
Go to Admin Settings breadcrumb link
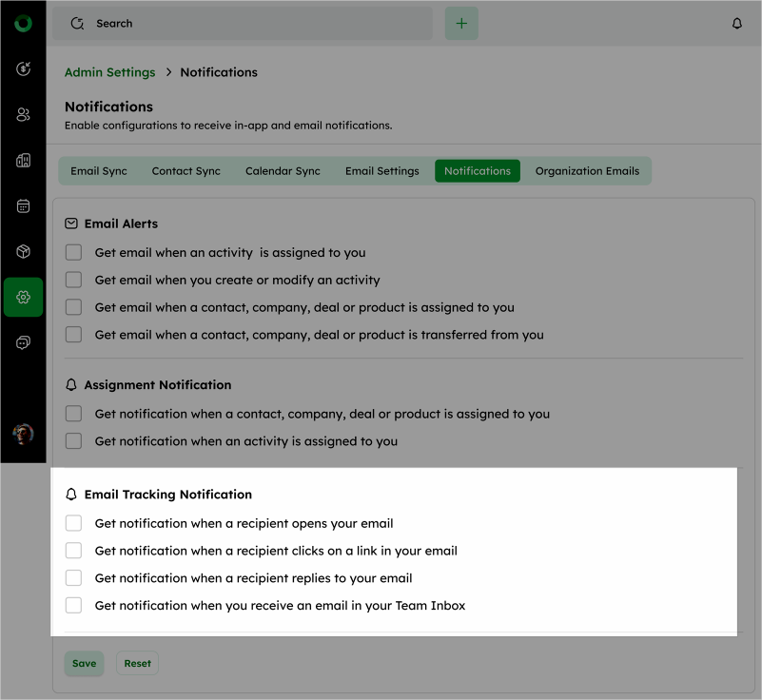(x=109, y=72)
